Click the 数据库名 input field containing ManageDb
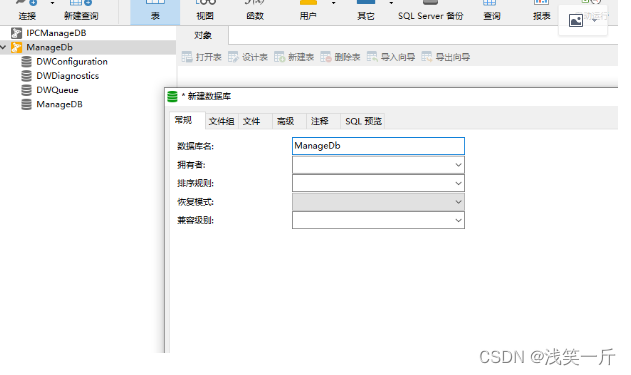The width and height of the screenshot is (631, 375). (378, 146)
